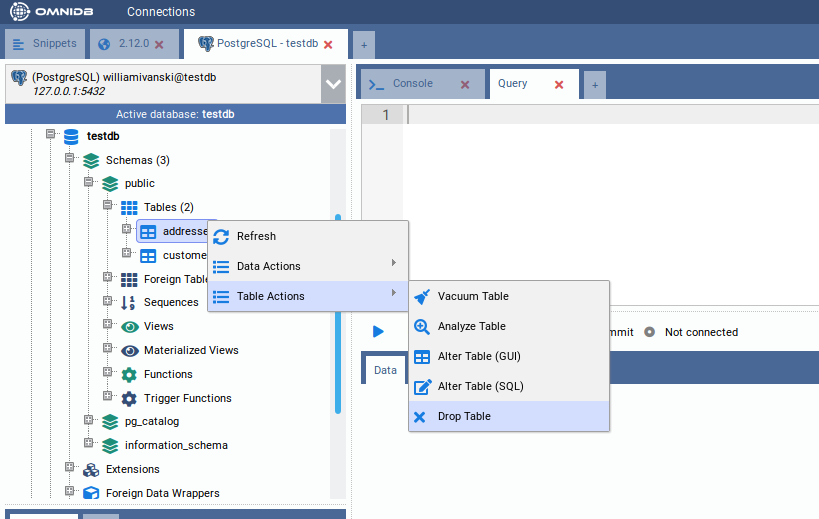Image resolution: width=819 pixels, height=519 pixels.
Task: Select Alter Table (SQL)
Action: (509, 386)
